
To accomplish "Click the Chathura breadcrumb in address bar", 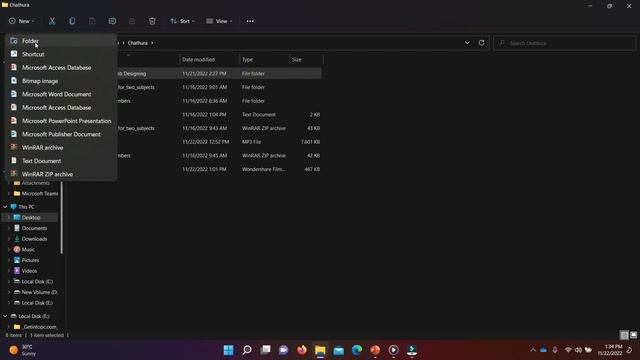I will click(x=138, y=43).
